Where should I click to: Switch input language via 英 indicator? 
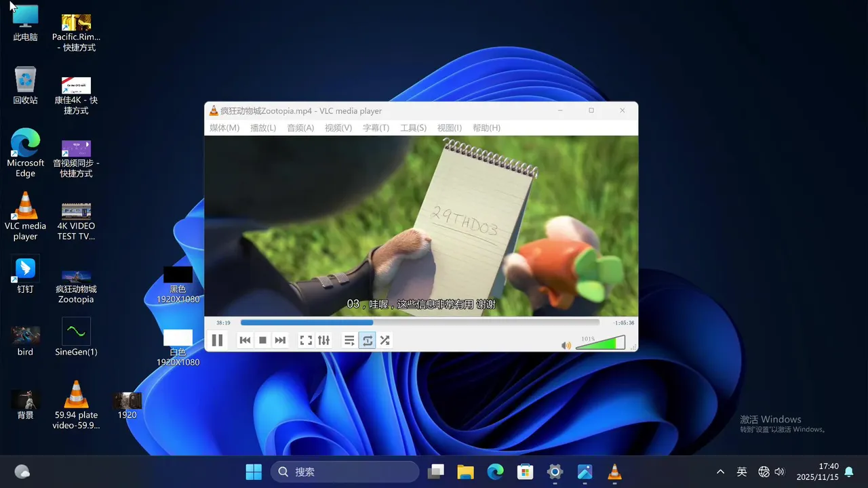742,472
